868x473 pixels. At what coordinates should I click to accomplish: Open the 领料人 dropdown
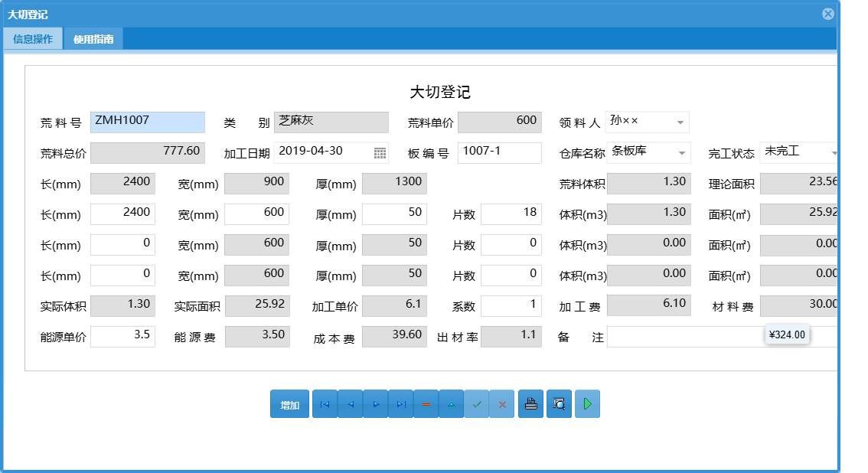coord(680,121)
